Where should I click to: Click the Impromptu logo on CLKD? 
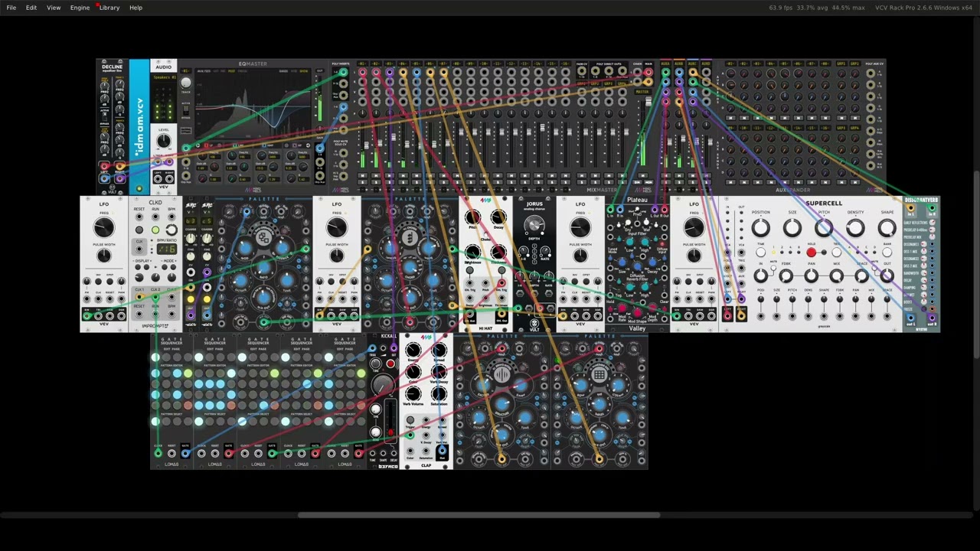pyautogui.click(x=155, y=326)
